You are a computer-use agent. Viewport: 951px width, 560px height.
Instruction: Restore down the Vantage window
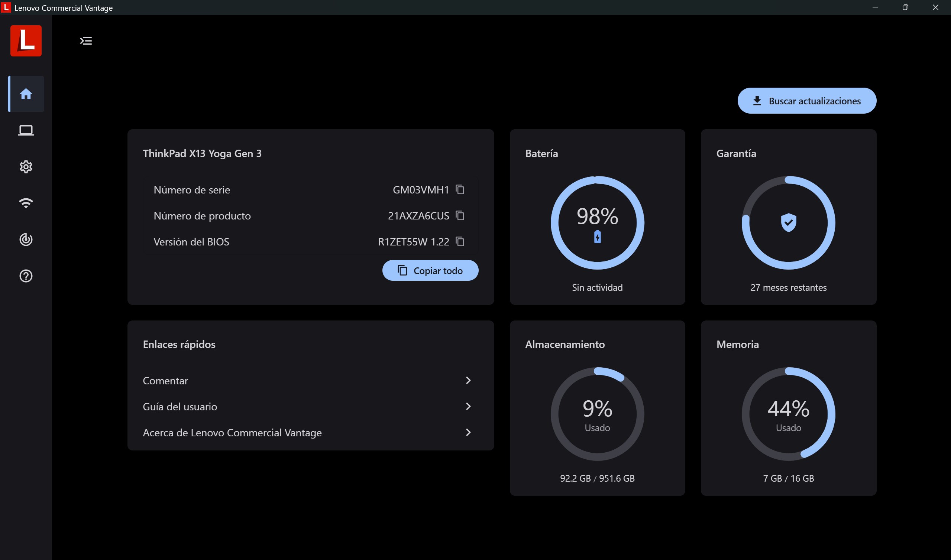click(905, 7)
